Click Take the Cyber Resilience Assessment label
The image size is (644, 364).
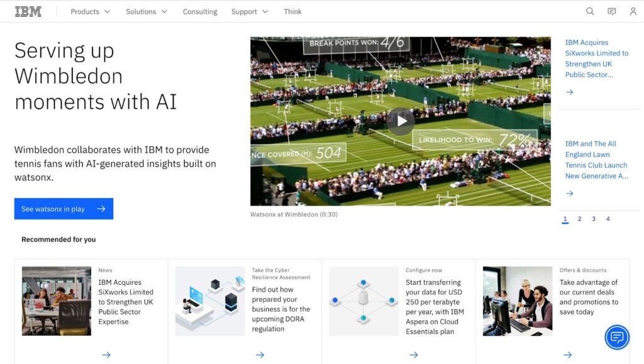coord(281,273)
